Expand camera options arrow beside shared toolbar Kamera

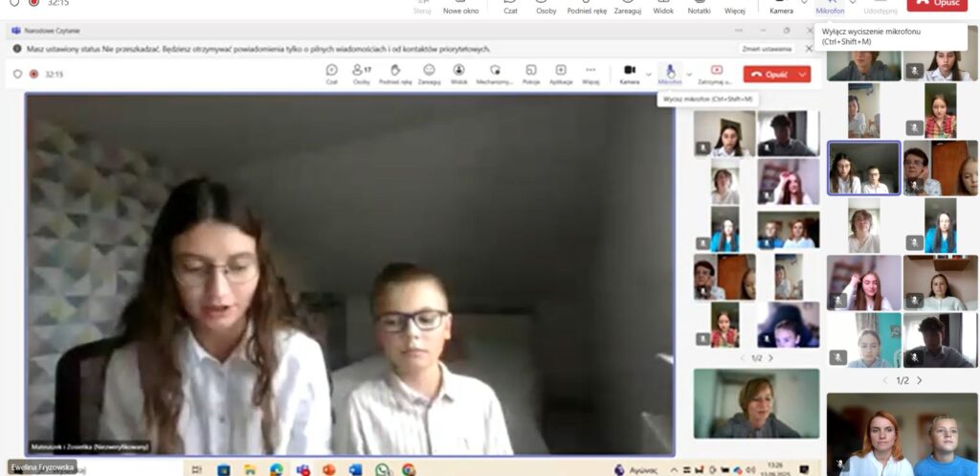coord(648,74)
